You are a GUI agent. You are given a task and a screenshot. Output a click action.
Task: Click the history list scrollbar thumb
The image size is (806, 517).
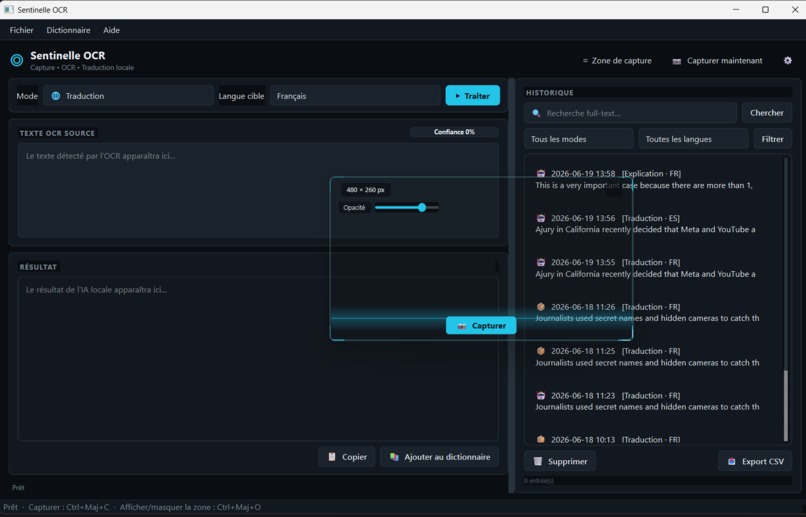[785, 405]
